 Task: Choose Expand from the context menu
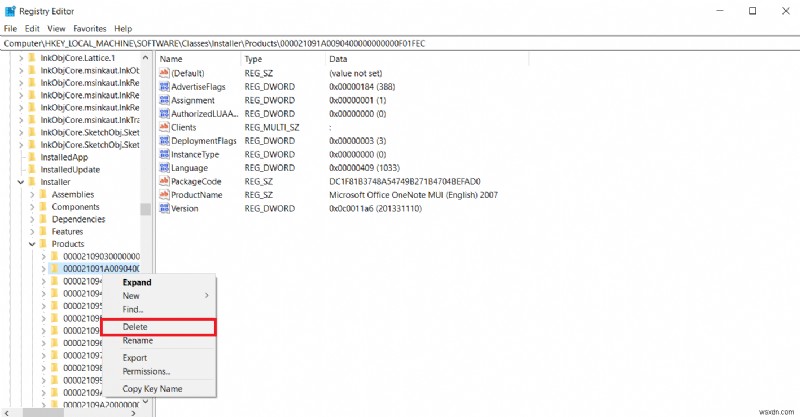pyautogui.click(x=159, y=282)
